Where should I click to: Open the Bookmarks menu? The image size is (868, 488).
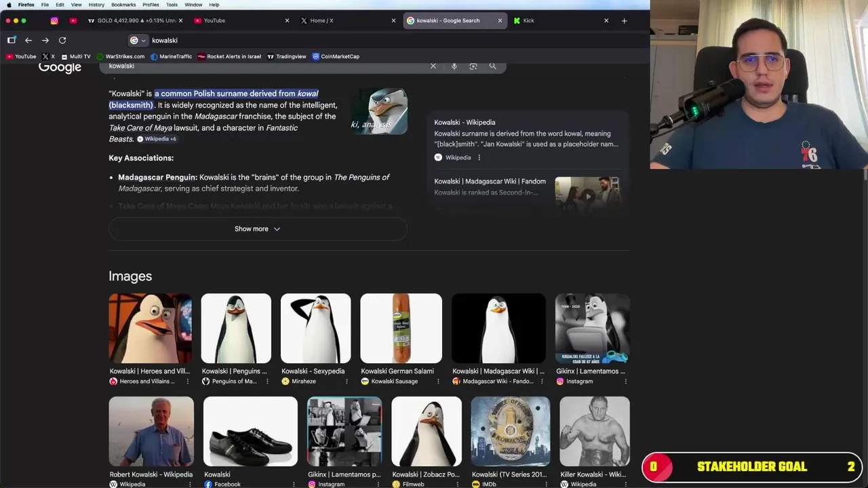point(123,5)
